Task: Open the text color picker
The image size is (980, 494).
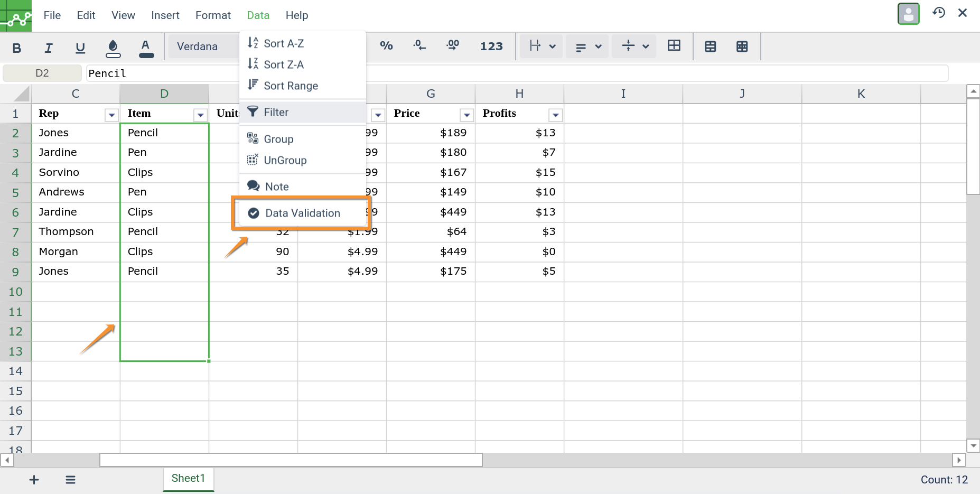Action: coord(146,48)
